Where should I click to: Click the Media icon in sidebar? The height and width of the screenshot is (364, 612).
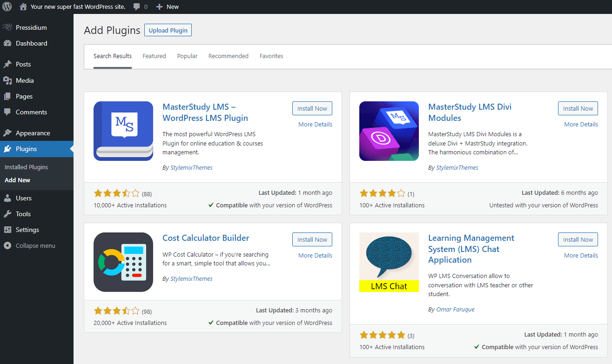[x=7, y=80]
